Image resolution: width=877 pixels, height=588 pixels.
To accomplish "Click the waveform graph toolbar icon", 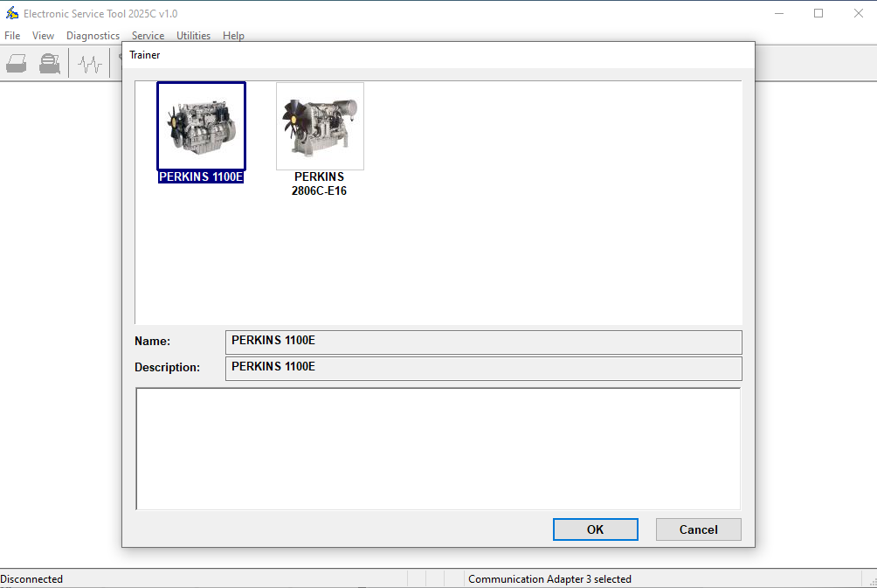I will [90, 64].
